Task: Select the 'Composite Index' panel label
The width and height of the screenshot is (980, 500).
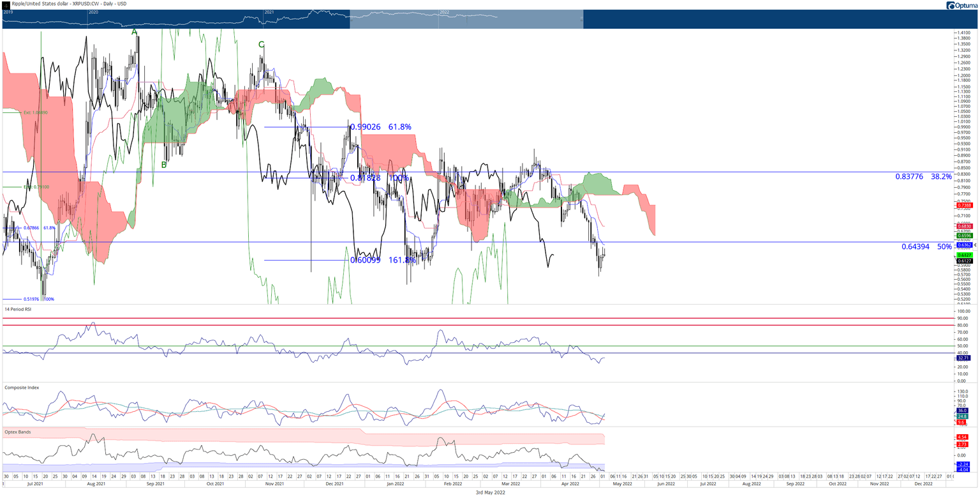Action: 20,387
